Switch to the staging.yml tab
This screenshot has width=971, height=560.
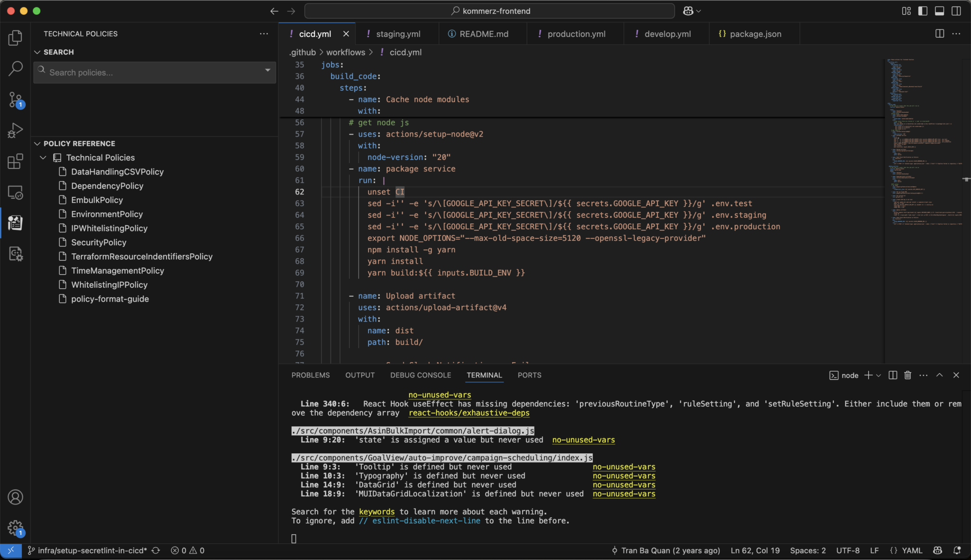pyautogui.click(x=398, y=34)
